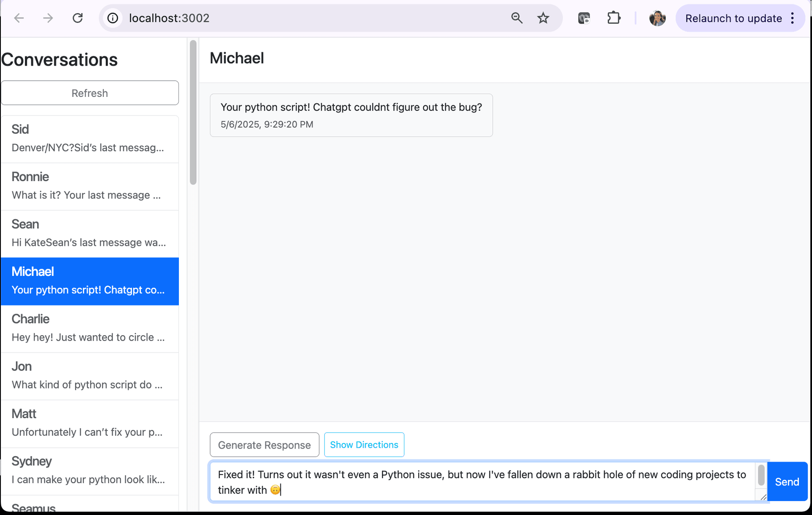812x515 pixels.
Task: Select the Michael conversation
Action: [x=90, y=281]
